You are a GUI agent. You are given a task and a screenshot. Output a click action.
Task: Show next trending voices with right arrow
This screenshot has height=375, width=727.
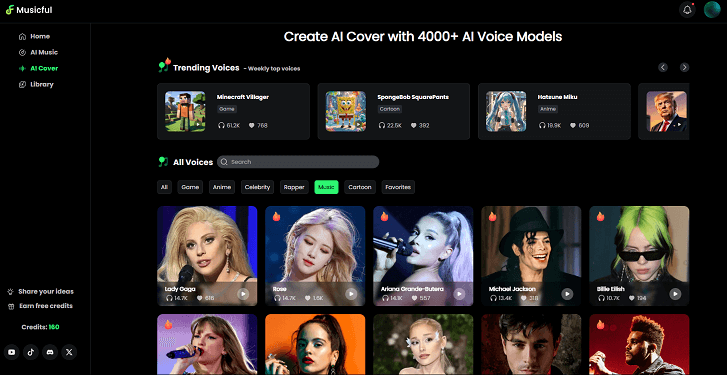[x=684, y=67]
